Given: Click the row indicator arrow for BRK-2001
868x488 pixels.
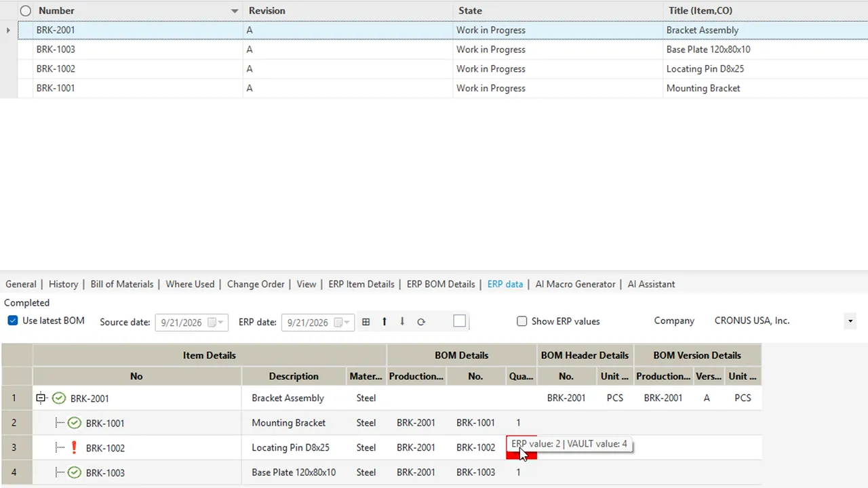Looking at the screenshot, I should (8, 30).
